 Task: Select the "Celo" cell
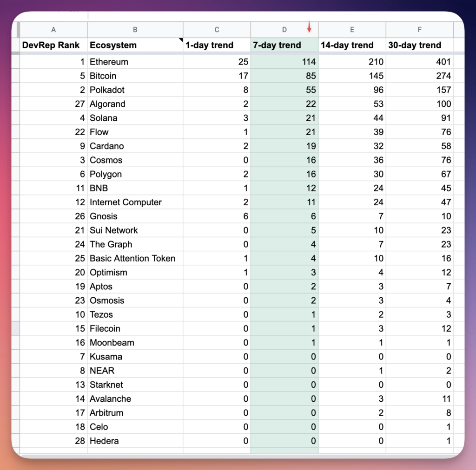[135, 427]
